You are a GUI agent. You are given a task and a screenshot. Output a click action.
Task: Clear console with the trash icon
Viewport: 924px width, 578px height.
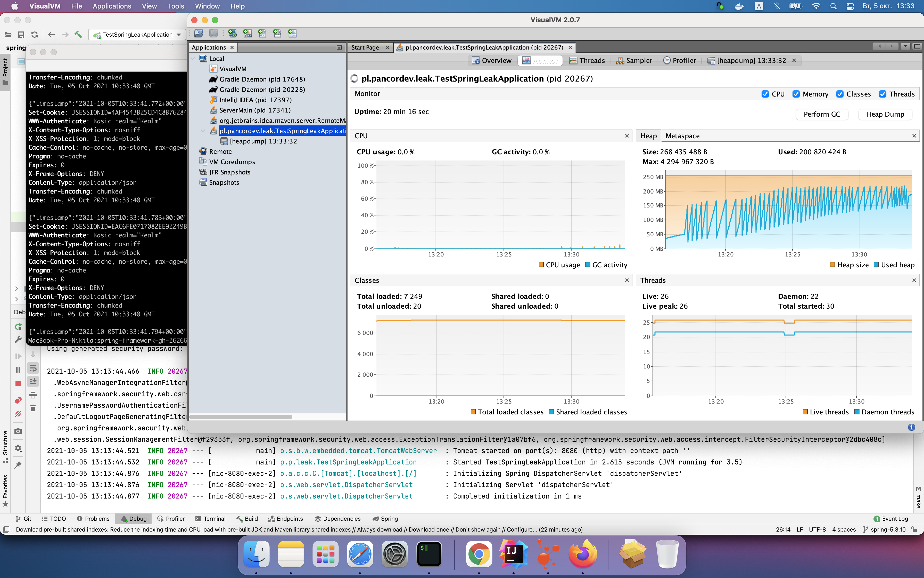tap(33, 408)
